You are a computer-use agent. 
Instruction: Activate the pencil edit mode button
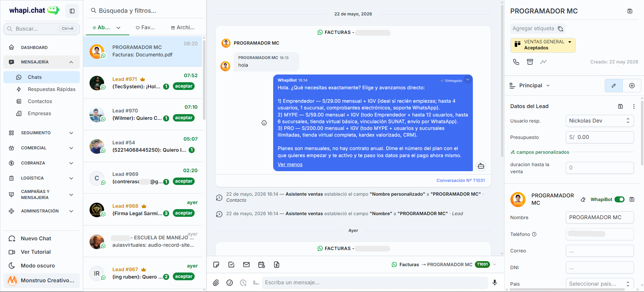614,86
